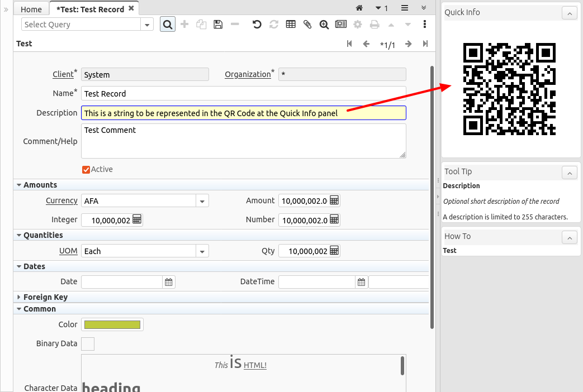Viewport: 583px width, 392px height.
Task: Open the calendar picker for Date field
Action: tap(168, 282)
